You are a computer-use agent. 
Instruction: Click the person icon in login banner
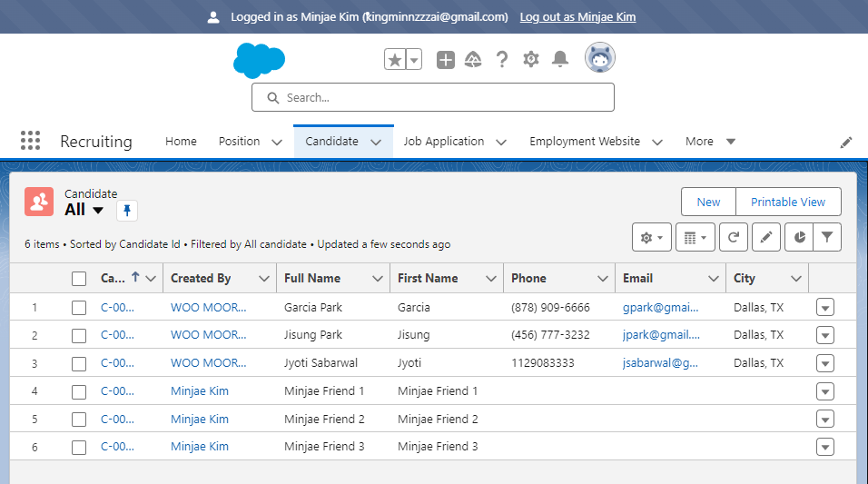coord(213,17)
